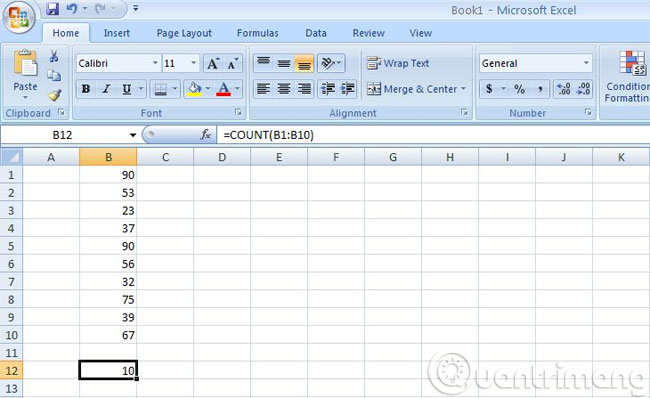Open the General number format dropdown
The image size is (650, 398).
(x=586, y=63)
